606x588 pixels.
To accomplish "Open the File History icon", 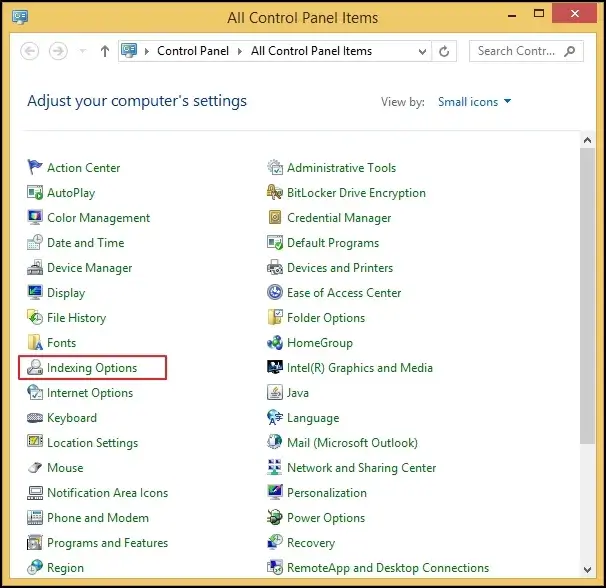I will (x=35, y=318).
